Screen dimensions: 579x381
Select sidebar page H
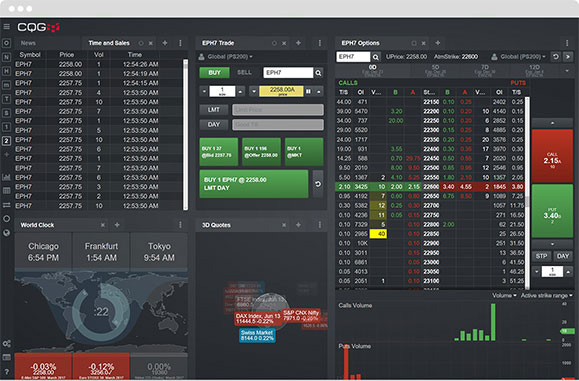pyautogui.click(x=6, y=71)
